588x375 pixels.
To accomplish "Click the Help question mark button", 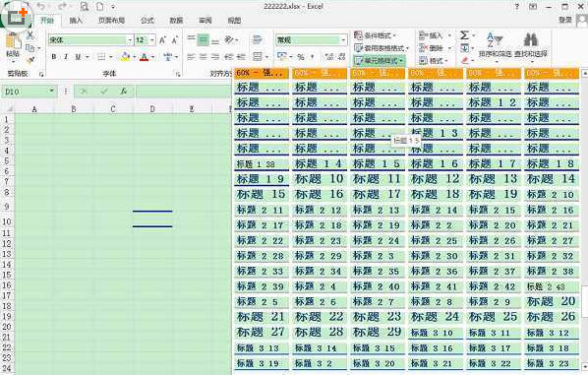I will tap(517, 6).
